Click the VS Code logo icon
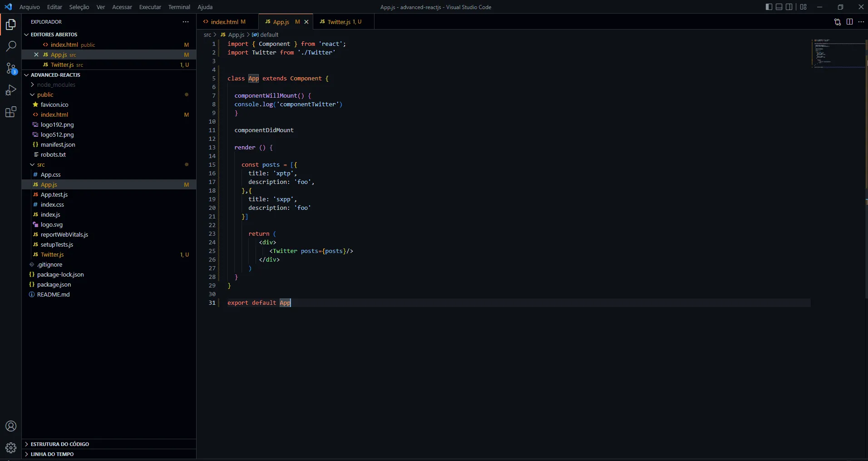This screenshot has height=461, width=868. pos(8,7)
